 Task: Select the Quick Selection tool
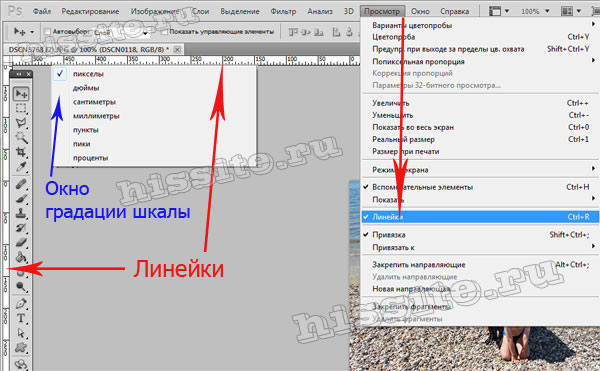tap(21, 137)
